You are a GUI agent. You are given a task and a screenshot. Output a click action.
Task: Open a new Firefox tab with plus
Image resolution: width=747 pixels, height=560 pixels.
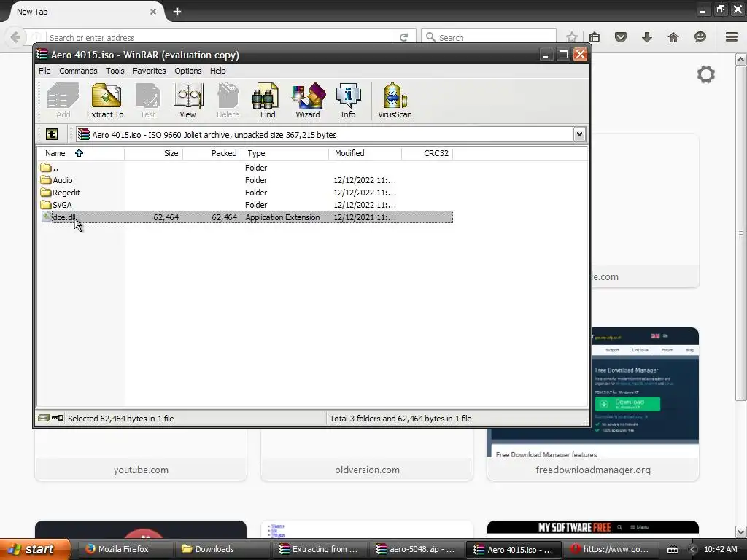coord(177,12)
